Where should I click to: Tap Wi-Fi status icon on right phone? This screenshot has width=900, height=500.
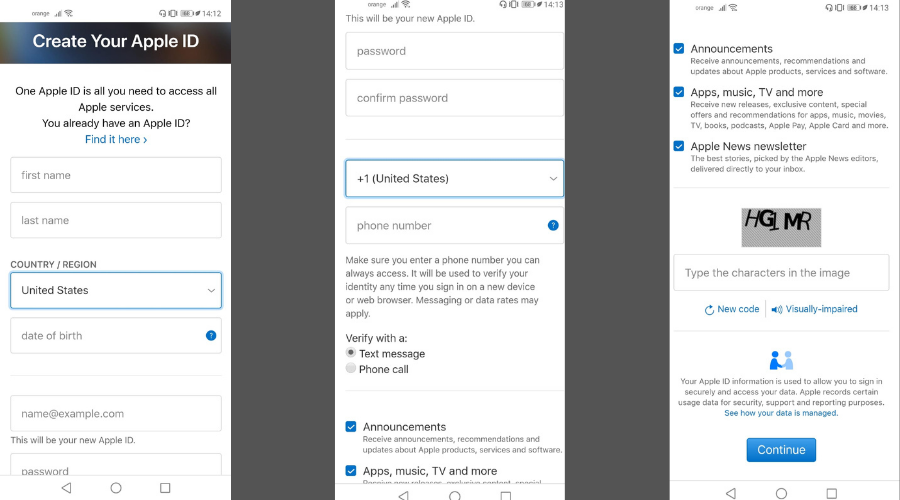pos(734,7)
